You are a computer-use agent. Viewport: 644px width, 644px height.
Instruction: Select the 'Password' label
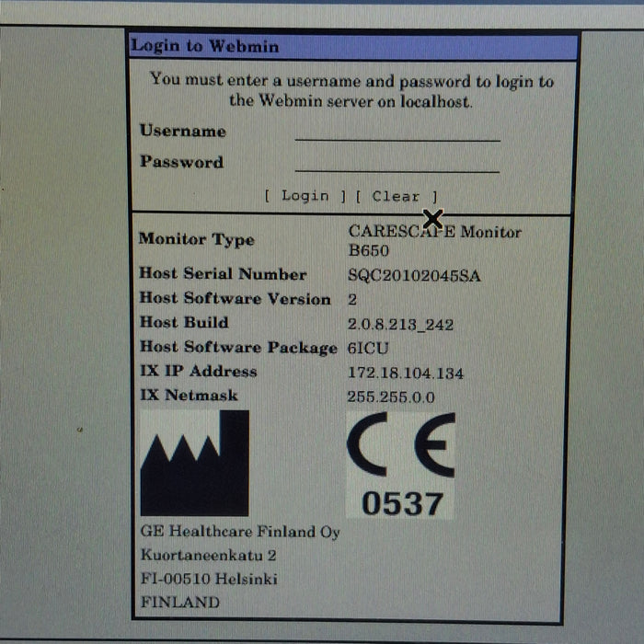pos(182,161)
